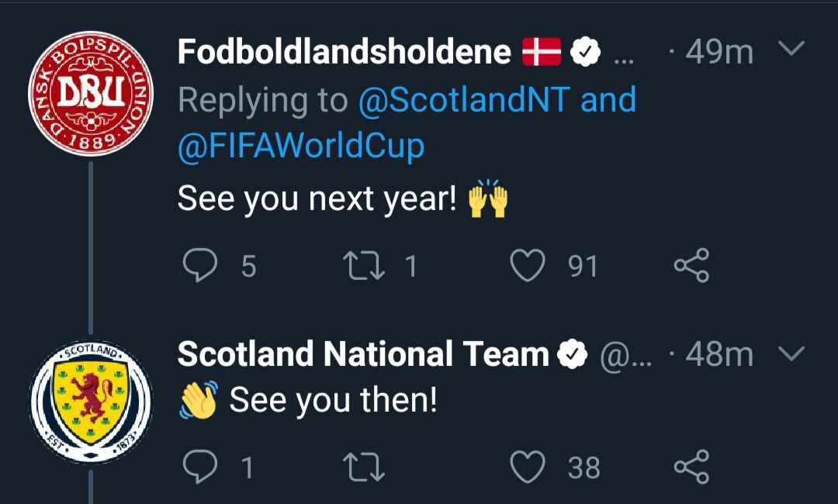Open the dropdown arrow on Scotland tweet
The height and width of the screenshot is (504, 838).
point(791,353)
